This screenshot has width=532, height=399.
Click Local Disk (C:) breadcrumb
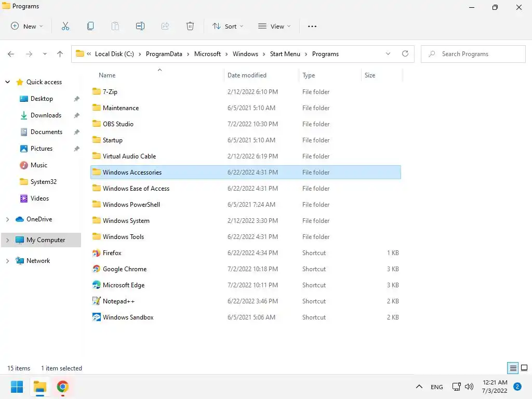pyautogui.click(x=114, y=54)
